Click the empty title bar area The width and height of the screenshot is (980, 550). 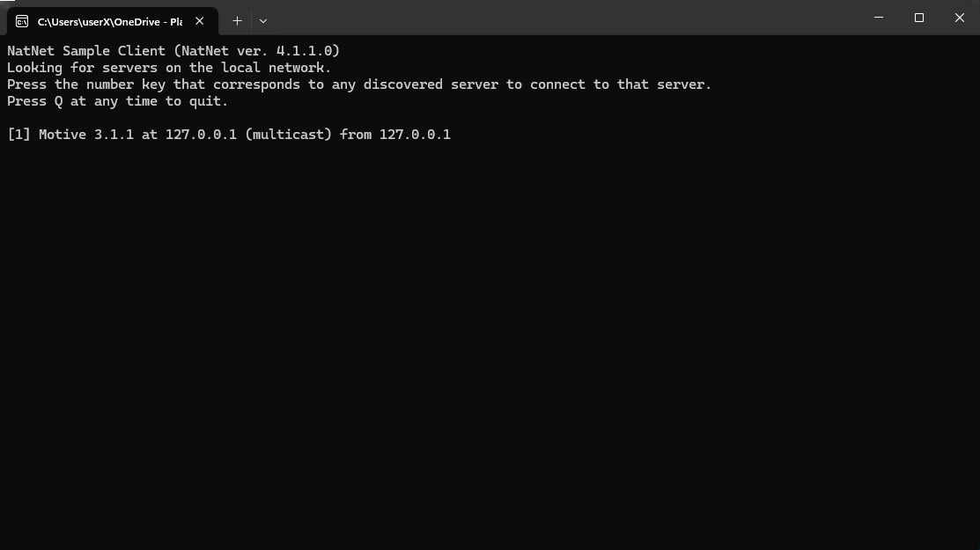pyautogui.click(x=564, y=18)
